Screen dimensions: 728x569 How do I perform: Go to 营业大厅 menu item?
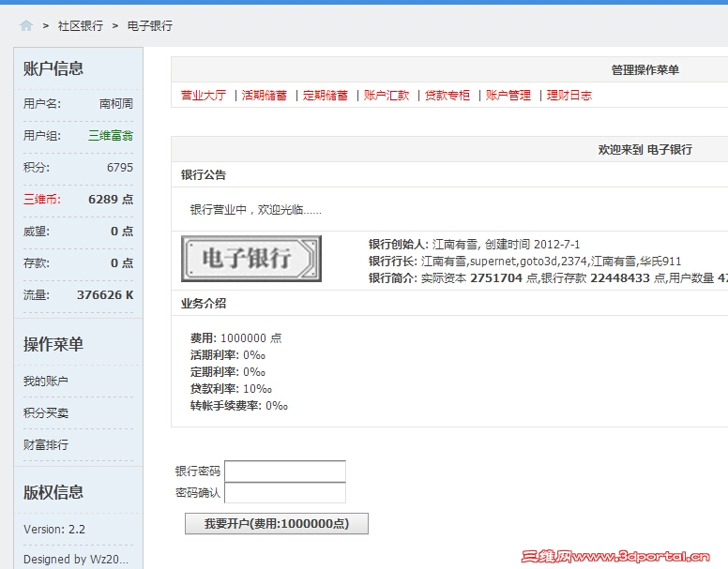[x=204, y=95]
